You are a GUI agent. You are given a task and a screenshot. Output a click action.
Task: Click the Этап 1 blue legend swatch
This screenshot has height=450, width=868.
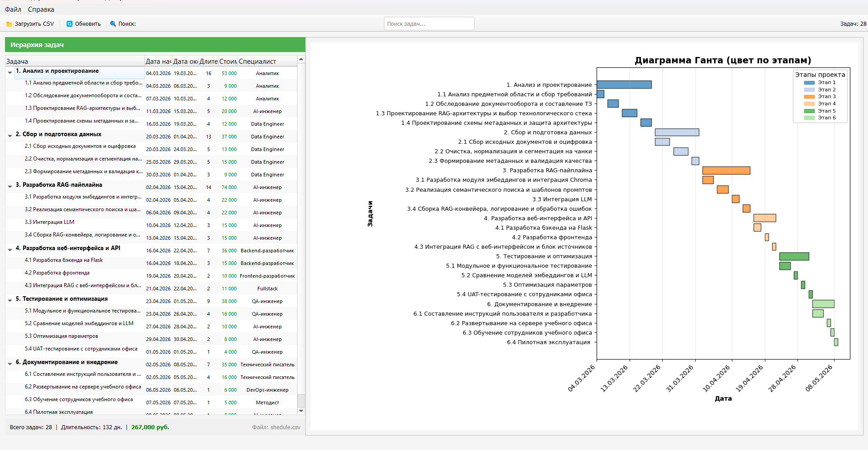pos(809,83)
